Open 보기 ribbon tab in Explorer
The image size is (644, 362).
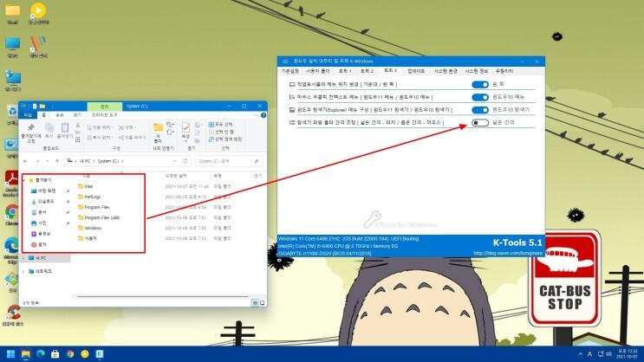pos(77,115)
